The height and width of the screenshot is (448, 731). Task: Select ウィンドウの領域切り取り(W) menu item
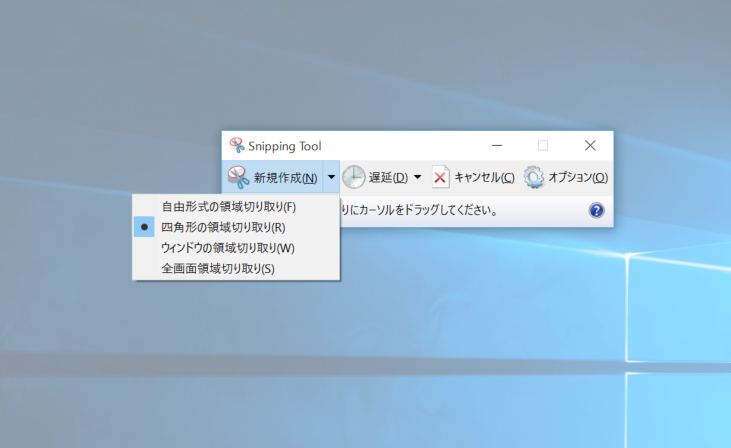click(236, 248)
